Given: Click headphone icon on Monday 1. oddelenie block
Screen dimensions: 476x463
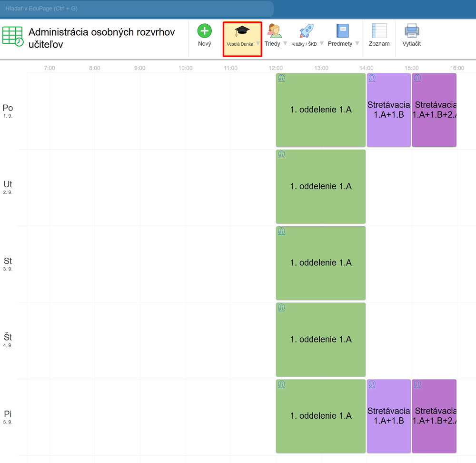Looking at the screenshot, I should [x=281, y=78].
